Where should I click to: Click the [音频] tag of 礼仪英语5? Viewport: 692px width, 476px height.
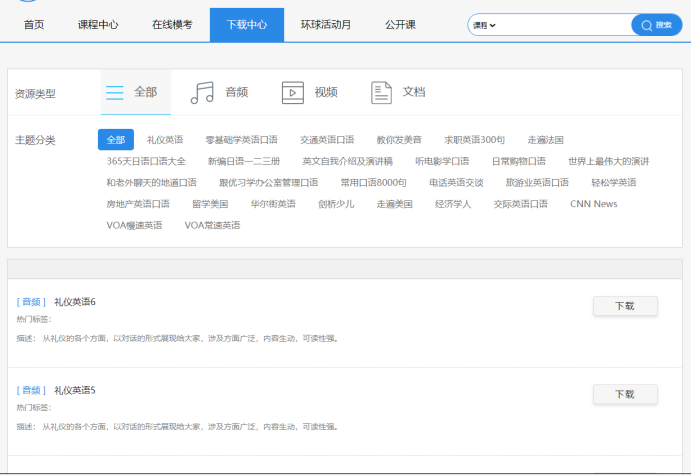[31, 390]
